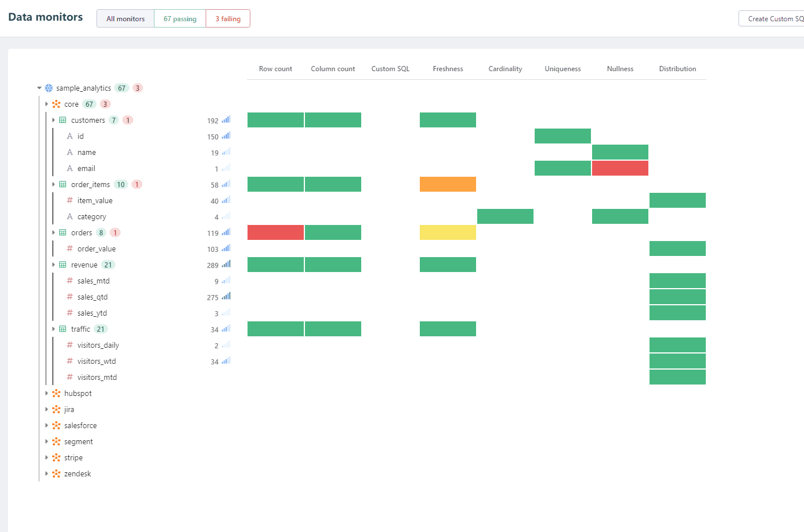Click the orange schema icon next to hubspot
The image size is (804, 532).
56,393
